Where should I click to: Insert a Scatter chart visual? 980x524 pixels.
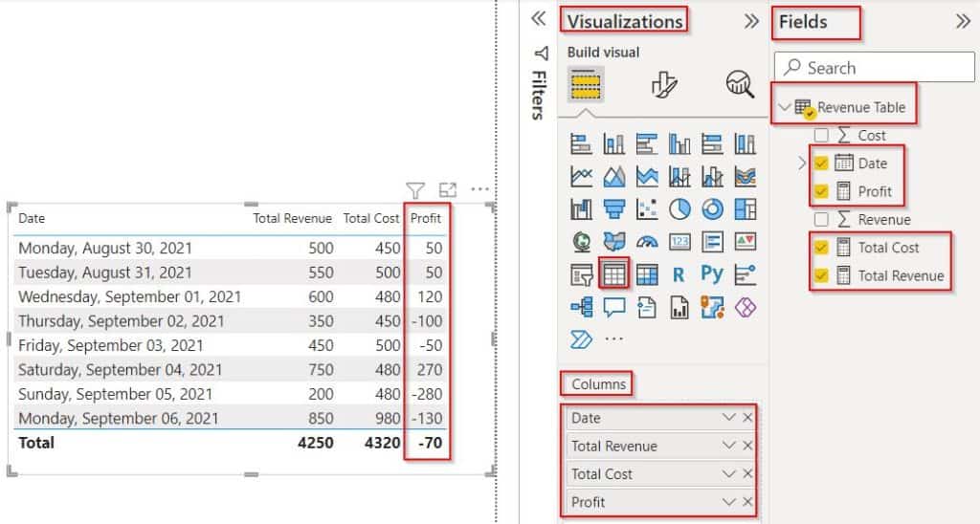647,209
